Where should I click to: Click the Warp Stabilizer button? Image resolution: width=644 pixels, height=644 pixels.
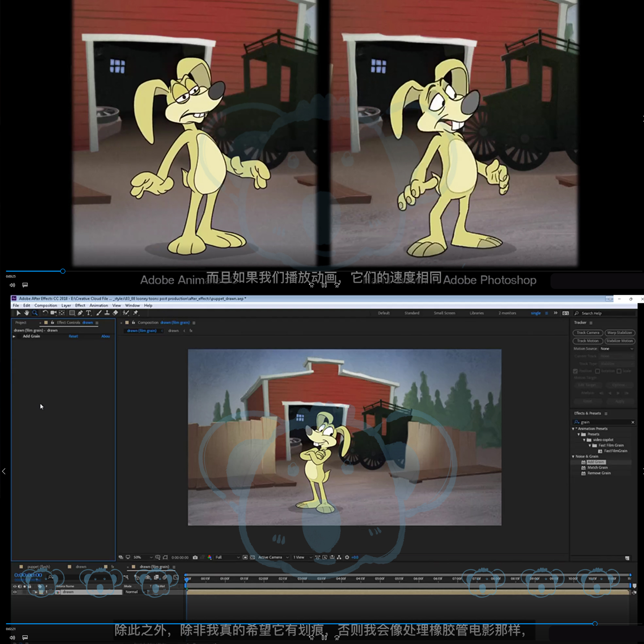point(620,333)
